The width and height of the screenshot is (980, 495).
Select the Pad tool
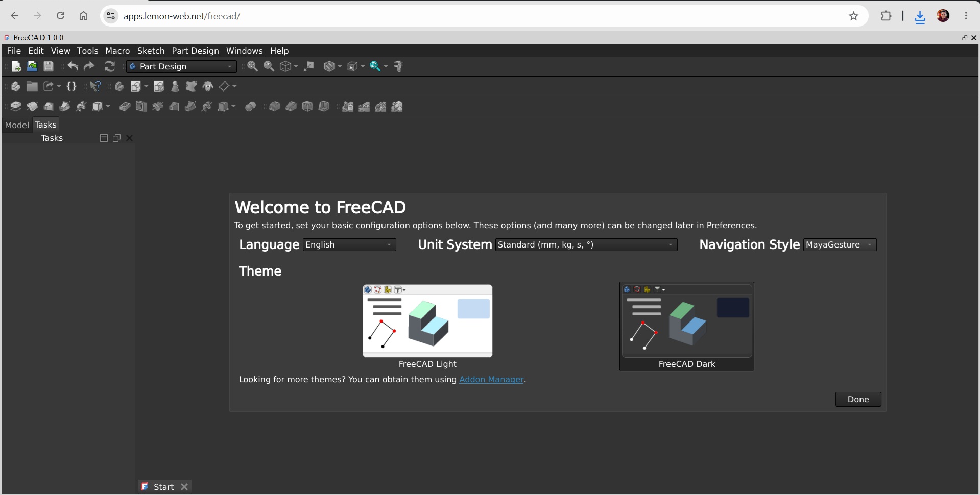click(x=16, y=106)
